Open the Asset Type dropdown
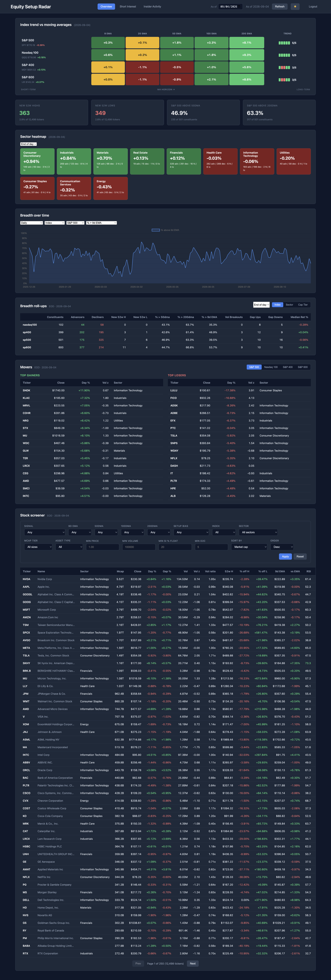This screenshot has height=980, width=331. click(x=69, y=547)
